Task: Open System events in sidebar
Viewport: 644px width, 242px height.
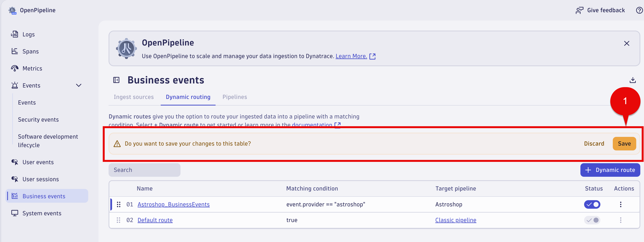Action: (42, 213)
